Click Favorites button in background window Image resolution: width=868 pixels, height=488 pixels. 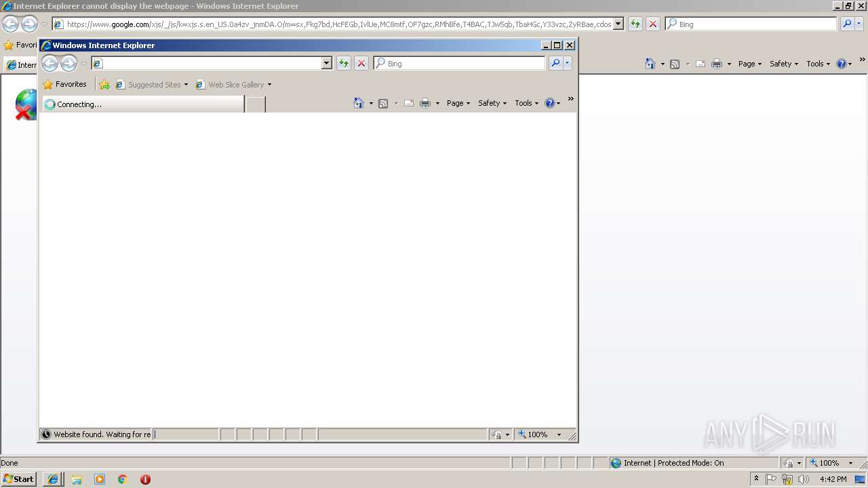pos(20,45)
